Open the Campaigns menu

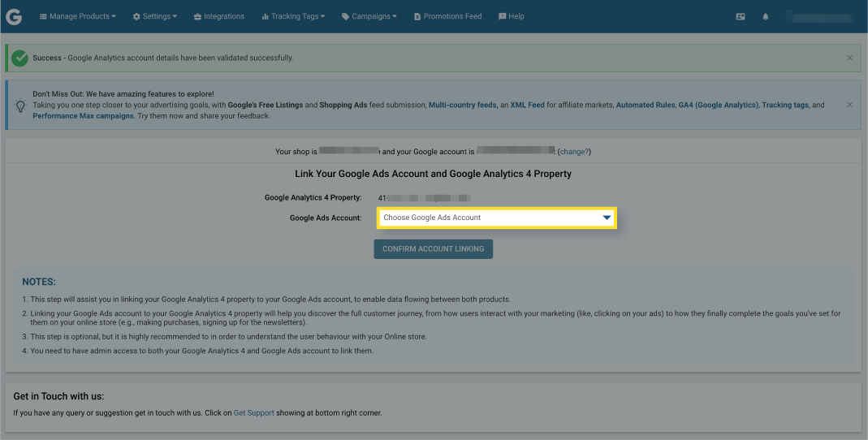(369, 16)
